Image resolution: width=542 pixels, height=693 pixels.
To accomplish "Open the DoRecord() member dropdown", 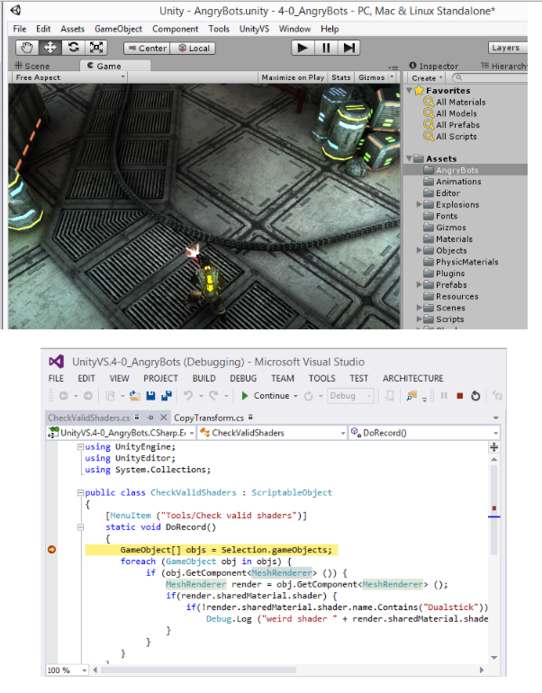I will [425, 433].
